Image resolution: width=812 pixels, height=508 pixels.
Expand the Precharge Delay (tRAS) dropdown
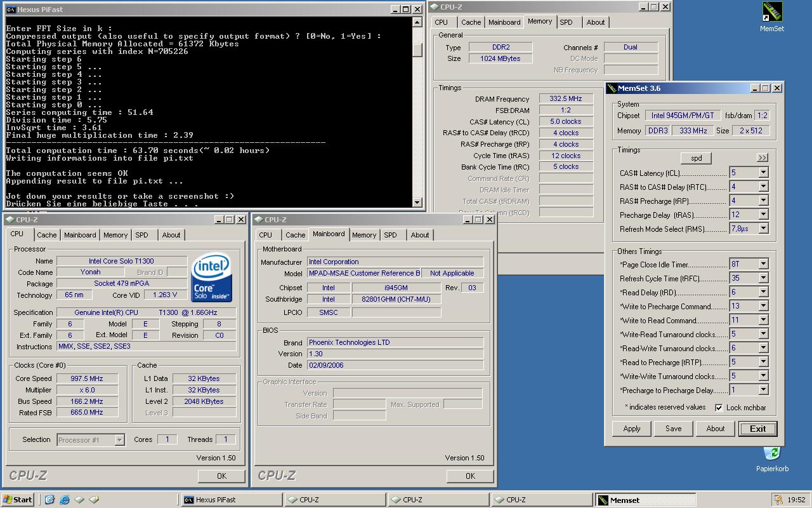[x=763, y=215]
